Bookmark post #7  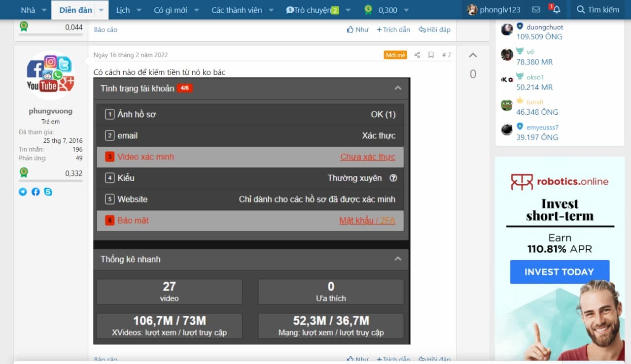coord(431,55)
